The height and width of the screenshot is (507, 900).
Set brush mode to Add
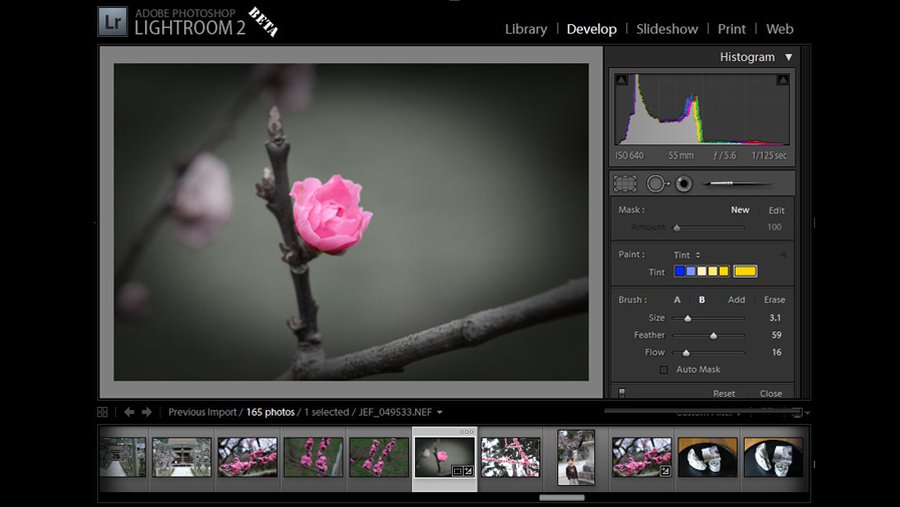[736, 300]
